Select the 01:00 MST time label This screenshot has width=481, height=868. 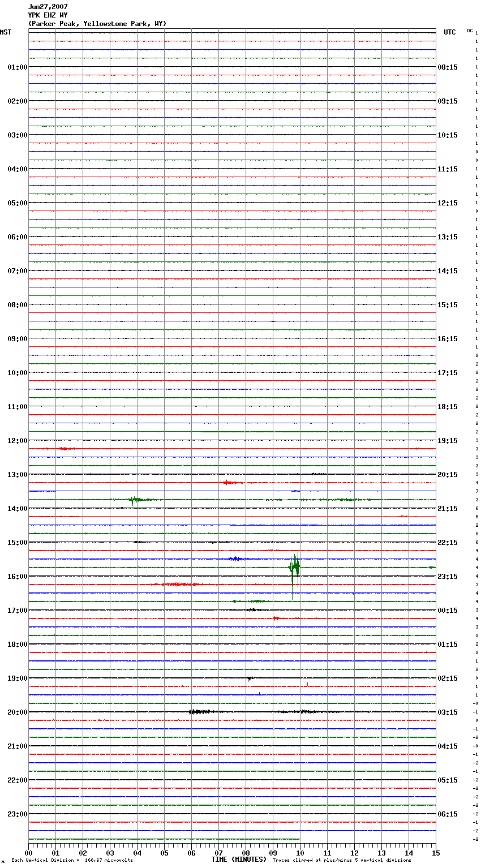(17, 67)
